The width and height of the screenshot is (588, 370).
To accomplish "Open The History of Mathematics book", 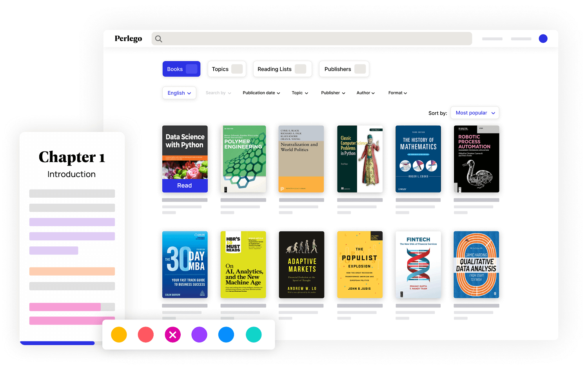I will 418,159.
